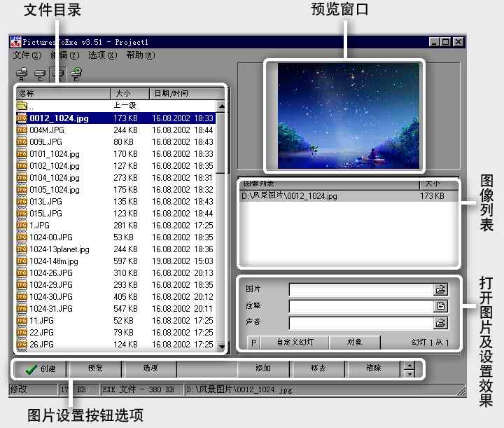The image size is (504, 428).
Task: Click the file list scrollbar thumb
Action: [220, 142]
